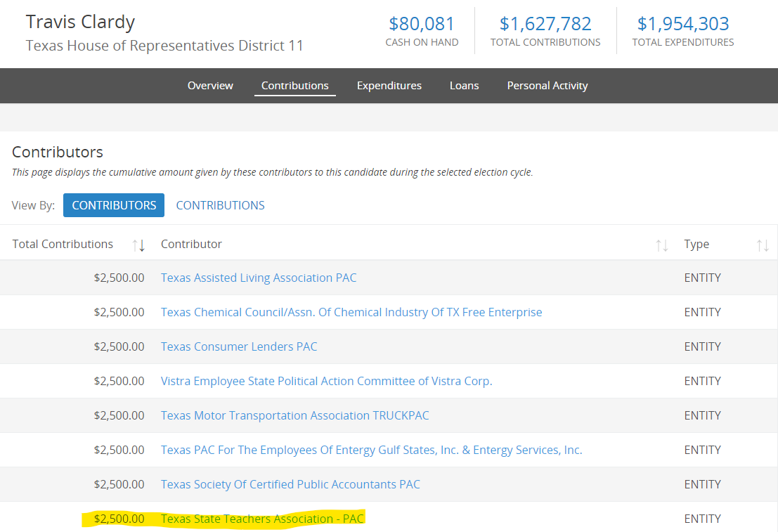Click the CASH ON HAND label
Viewport: 778px width, 532px height.
422,42
